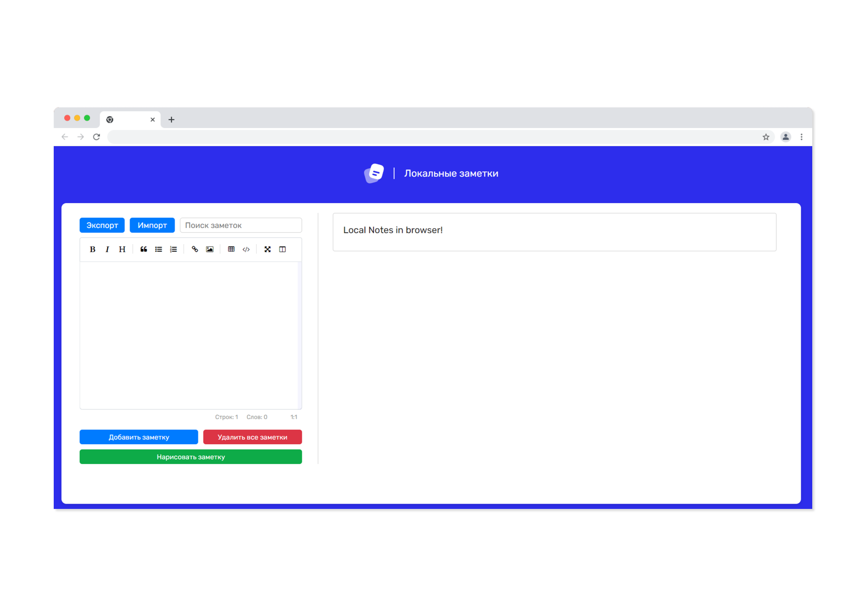Toggle fullscreen editing mode
Screen dimensions: 867x616
point(268,249)
